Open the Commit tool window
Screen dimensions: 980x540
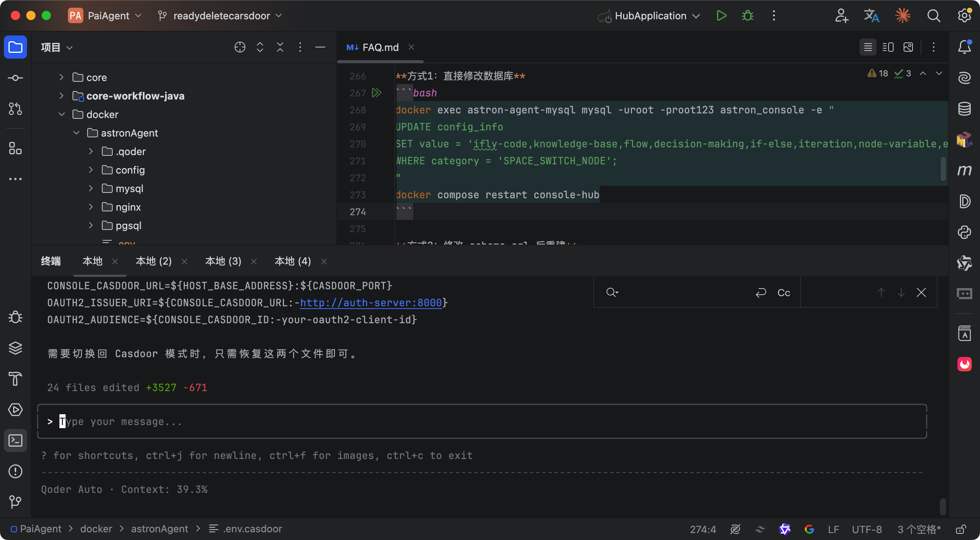15,78
